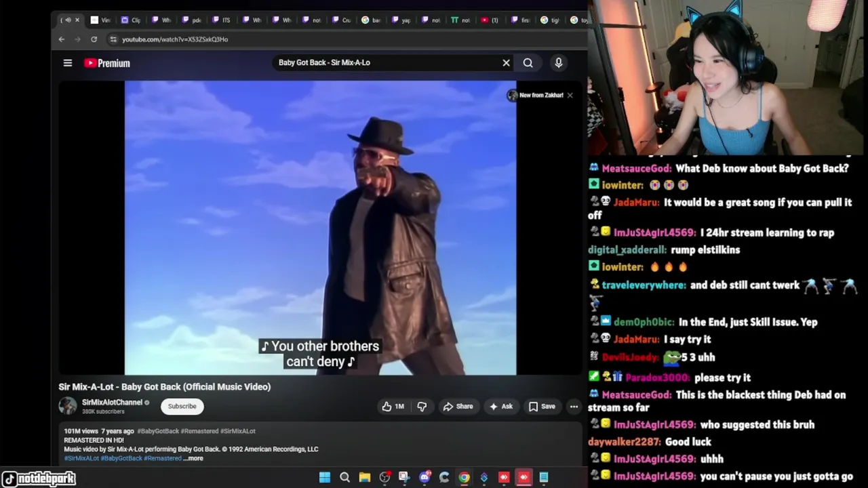Switch to the 'ITS' browser tab
This screenshot has width=868, height=488.
pyautogui.click(x=222, y=20)
